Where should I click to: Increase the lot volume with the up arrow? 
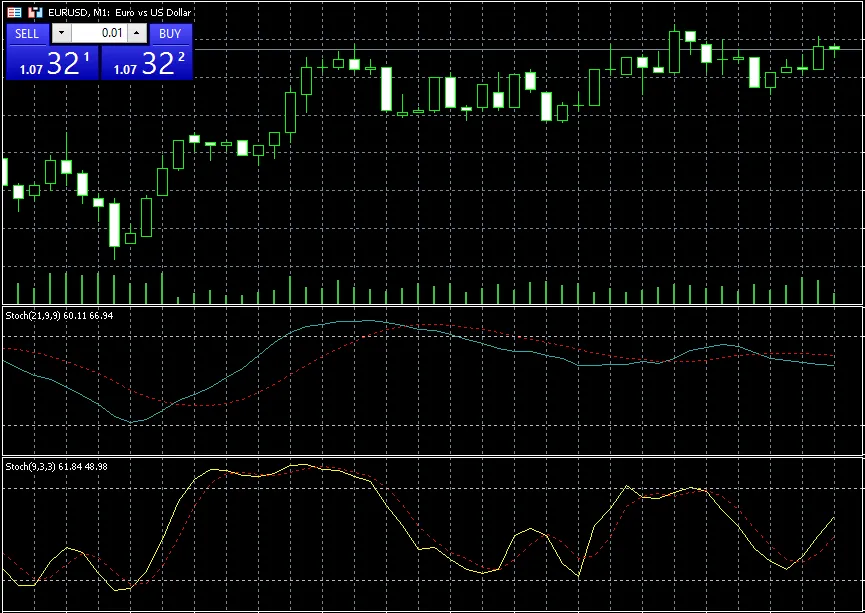(x=136, y=33)
